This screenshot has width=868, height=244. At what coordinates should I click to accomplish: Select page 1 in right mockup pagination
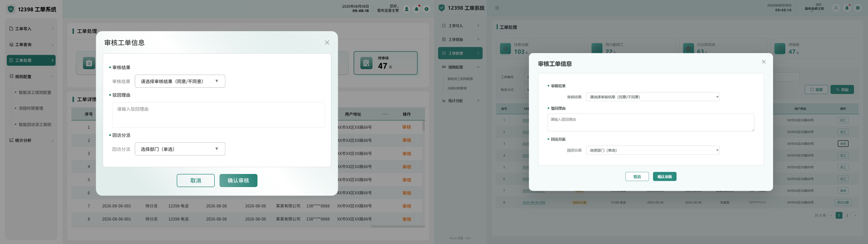839,216
